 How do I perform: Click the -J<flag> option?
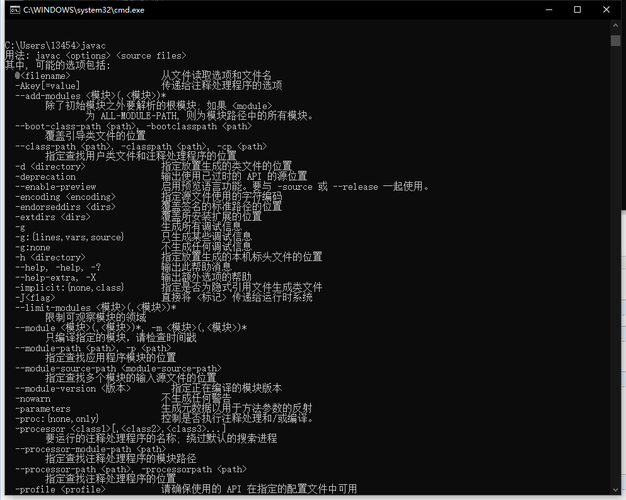pyautogui.click(x=35, y=298)
